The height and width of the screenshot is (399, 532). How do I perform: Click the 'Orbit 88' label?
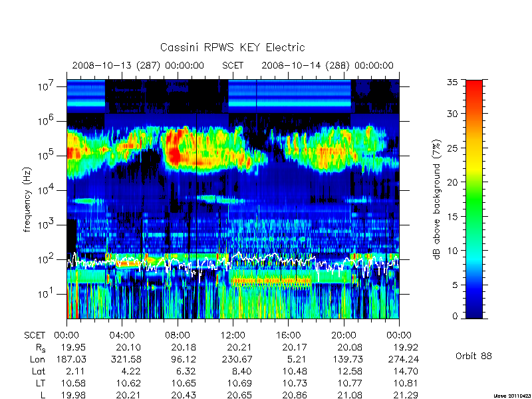coord(473,356)
